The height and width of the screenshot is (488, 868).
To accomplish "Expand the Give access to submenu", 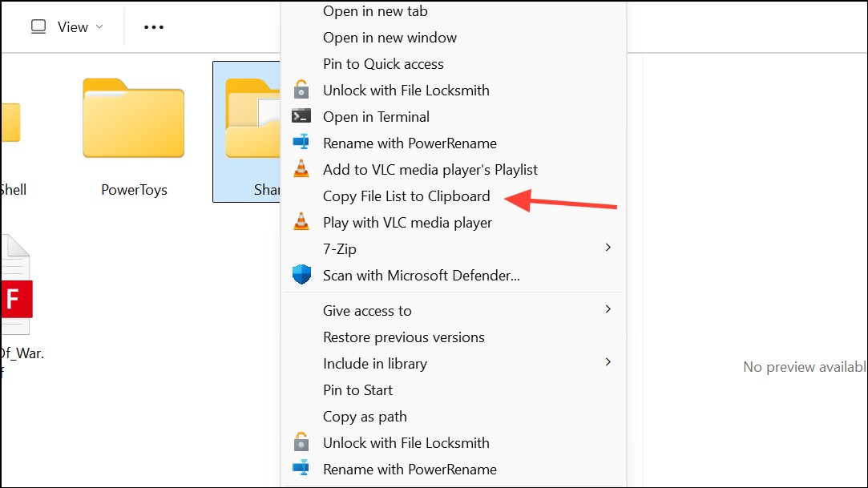I will (608, 309).
